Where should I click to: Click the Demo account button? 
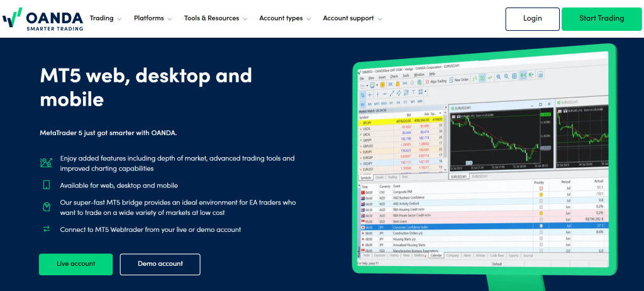(160, 265)
